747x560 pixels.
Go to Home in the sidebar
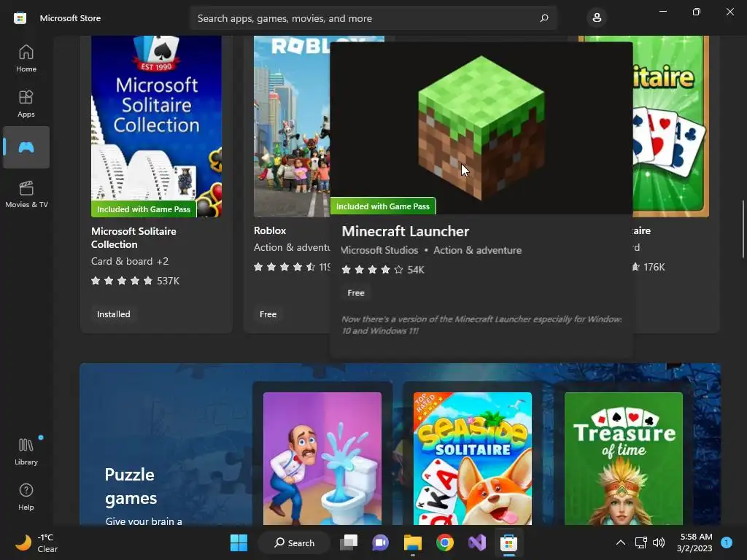[x=26, y=58]
